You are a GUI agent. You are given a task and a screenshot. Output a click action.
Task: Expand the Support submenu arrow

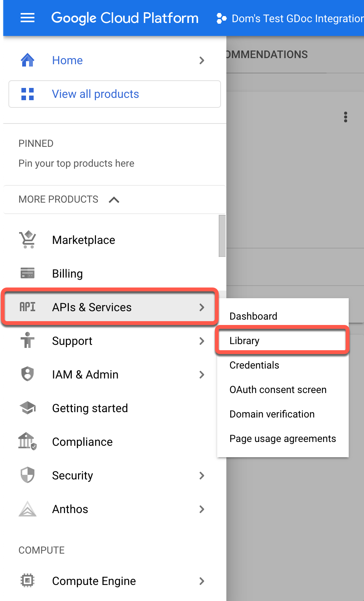point(202,341)
